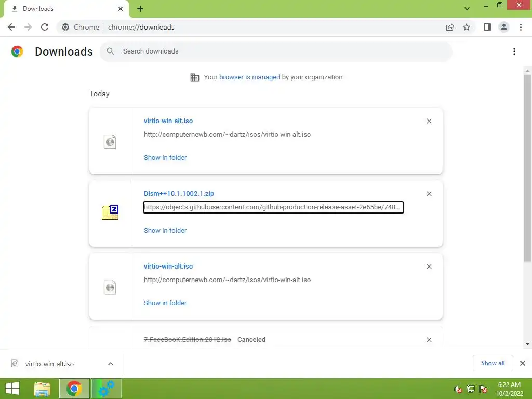
Task: Click the search magnifier icon
Action: point(110,51)
